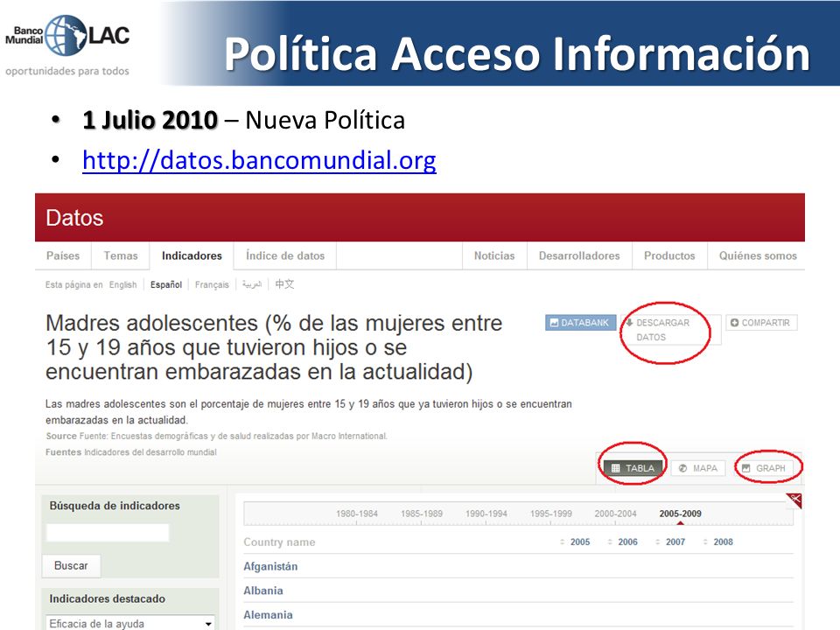The image size is (840, 630).
Task: Click the Buscar button
Action: (x=71, y=566)
